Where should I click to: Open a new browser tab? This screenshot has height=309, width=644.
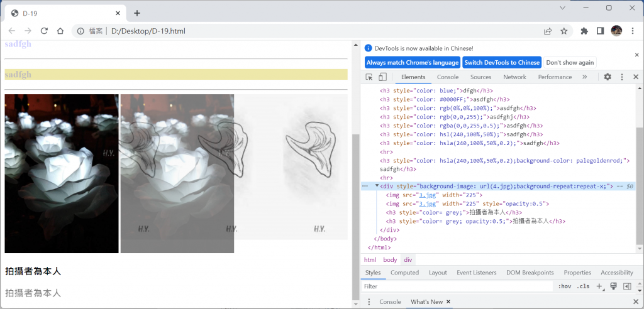click(x=137, y=13)
